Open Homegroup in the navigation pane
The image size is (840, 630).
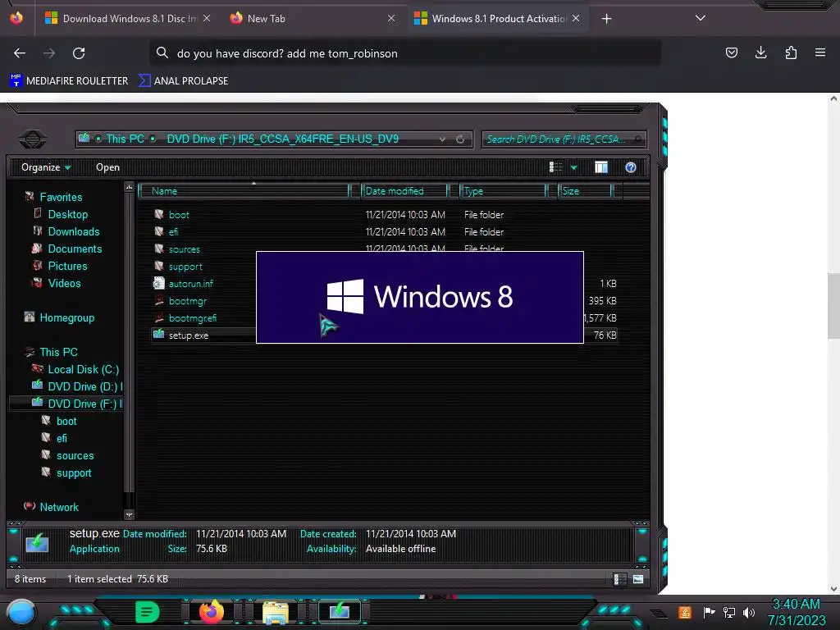coord(67,317)
